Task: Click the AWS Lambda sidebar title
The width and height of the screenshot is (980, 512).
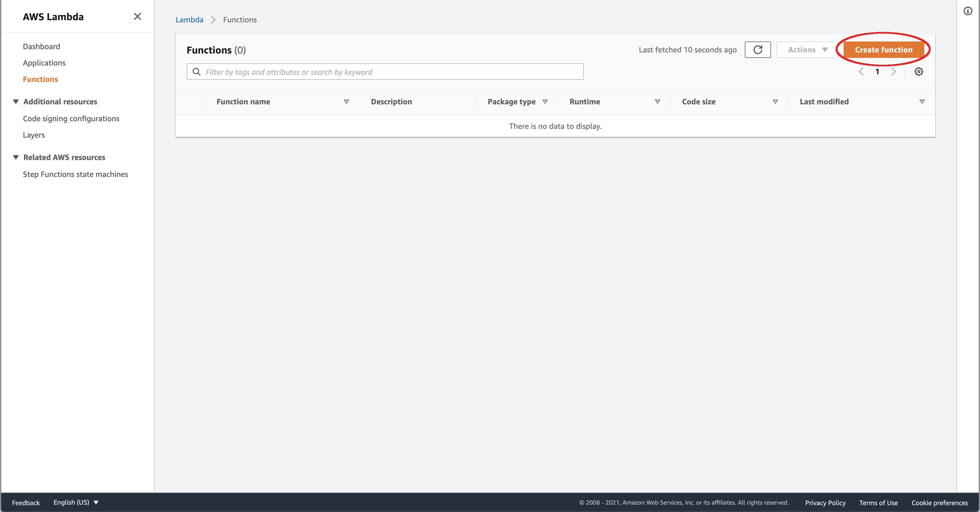Action: click(x=53, y=17)
